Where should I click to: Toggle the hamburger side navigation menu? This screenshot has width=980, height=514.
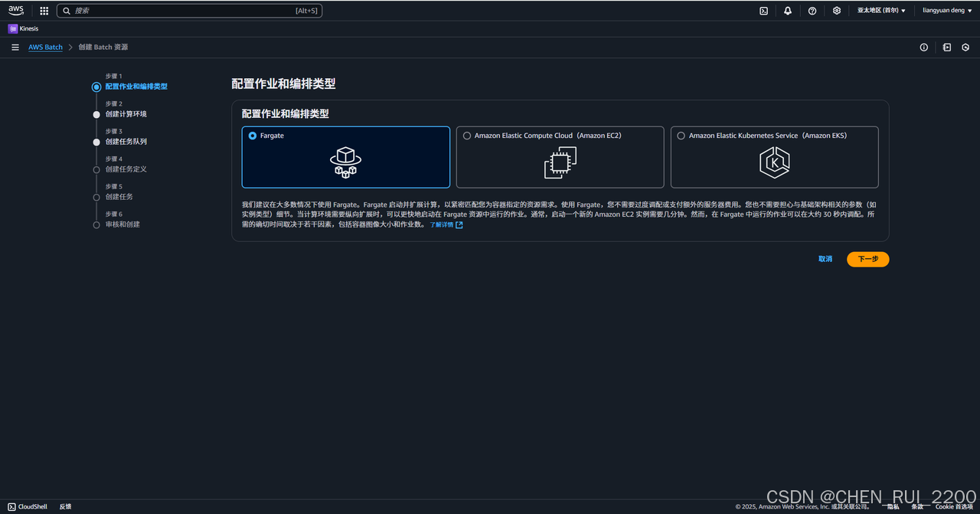pos(15,47)
